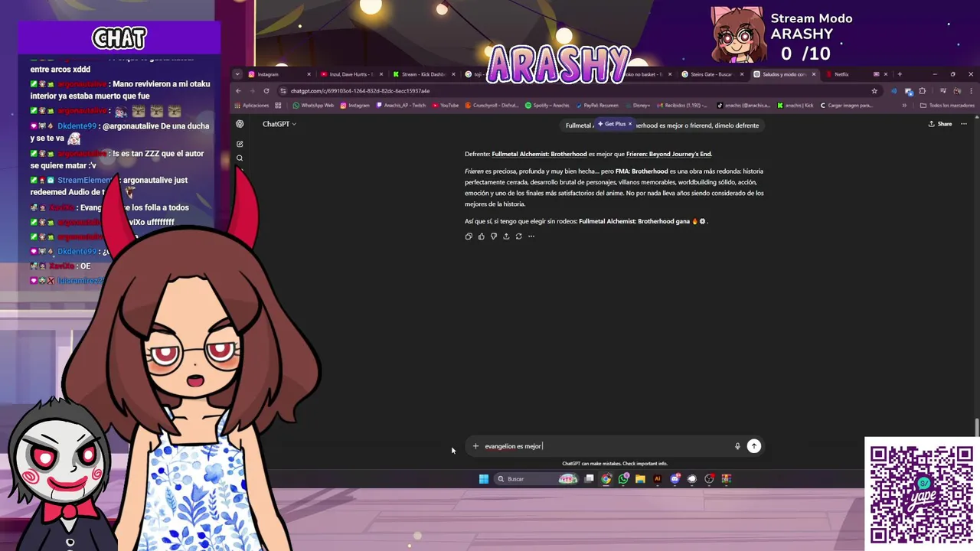Start a new chat via sidebar pencil icon
This screenshot has width=980, height=551.
tap(240, 144)
